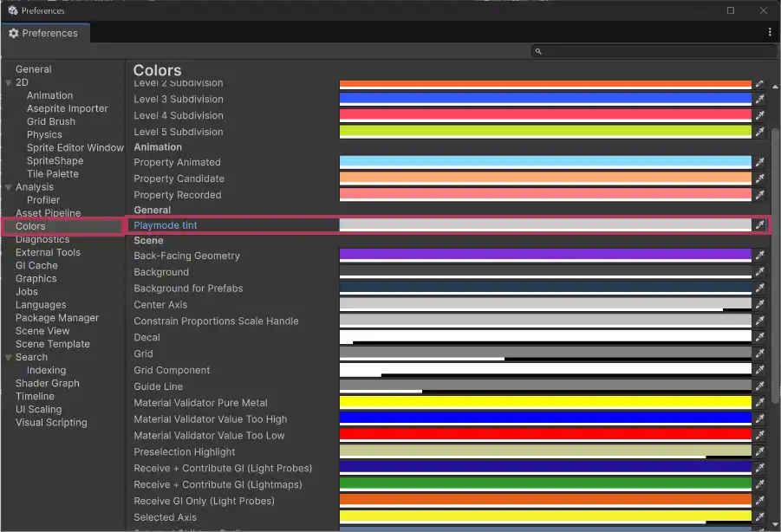Go to Shader Graph settings

[x=47, y=383]
